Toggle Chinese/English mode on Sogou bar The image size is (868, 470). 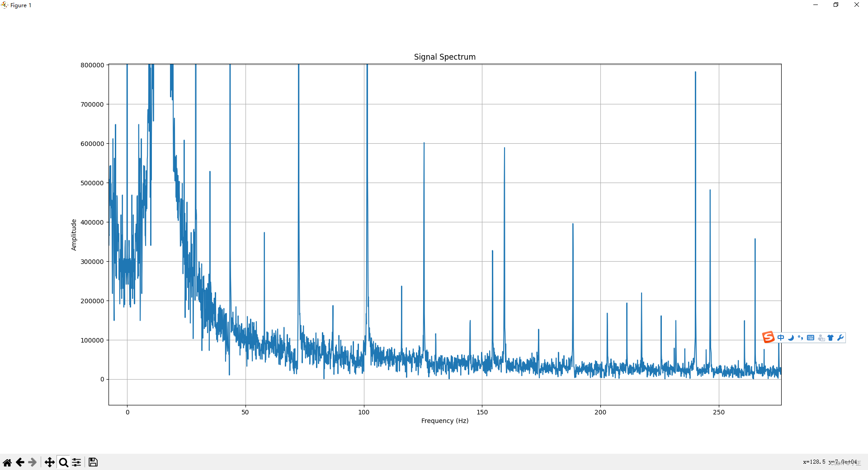pyautogui.click(x=781, y=338)
